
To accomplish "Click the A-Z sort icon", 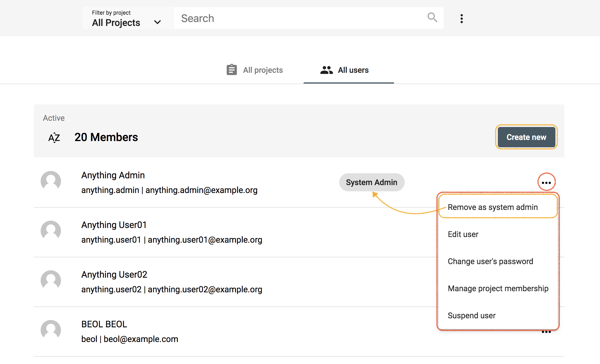I will pos(54,137).
